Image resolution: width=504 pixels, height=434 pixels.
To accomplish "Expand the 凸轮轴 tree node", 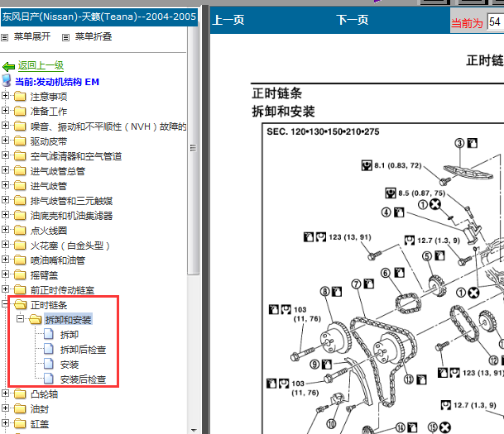I will [x=5, y=393].
